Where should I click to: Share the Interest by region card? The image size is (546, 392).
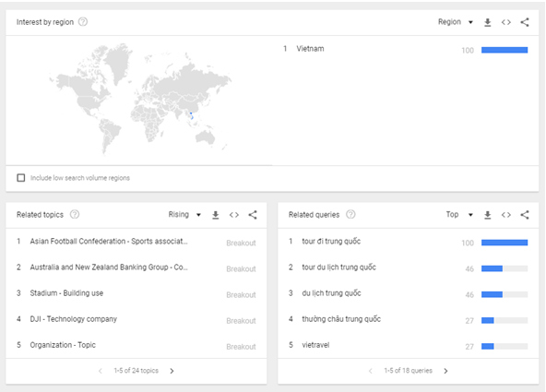525,22
